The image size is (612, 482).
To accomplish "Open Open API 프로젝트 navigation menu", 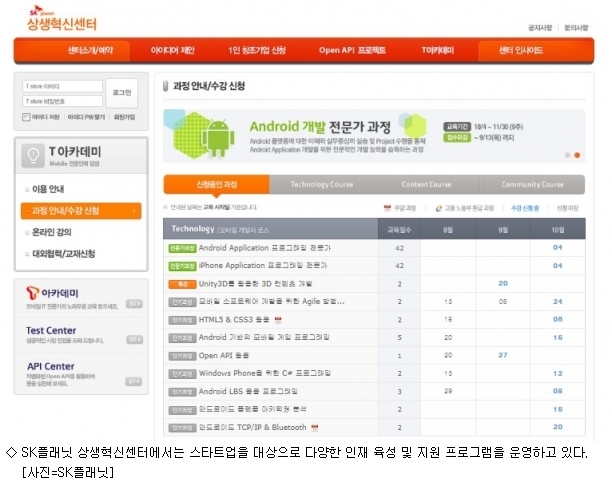I will (352, 50).
